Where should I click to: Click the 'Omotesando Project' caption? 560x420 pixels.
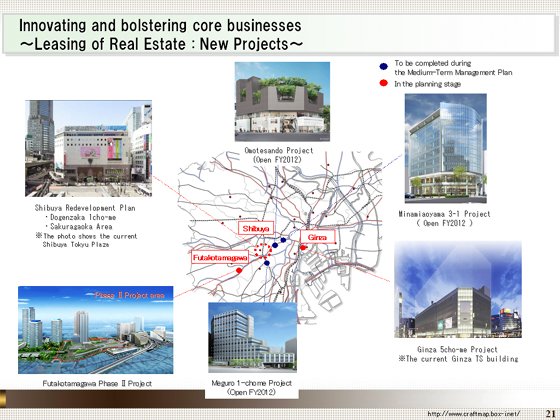click(x=279, y=150)
